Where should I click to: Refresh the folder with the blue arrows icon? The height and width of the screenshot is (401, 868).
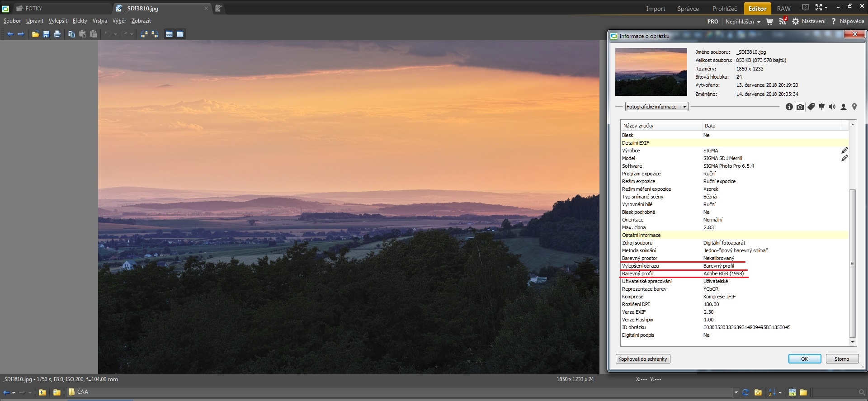point(746,392)
